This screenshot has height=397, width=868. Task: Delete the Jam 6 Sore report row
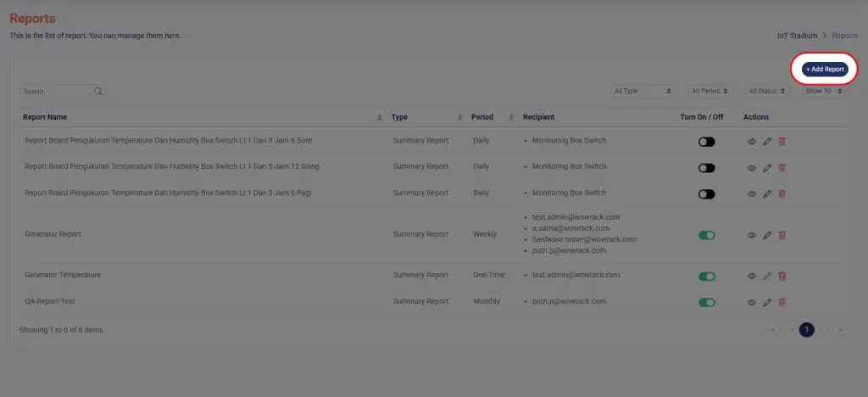782,142
